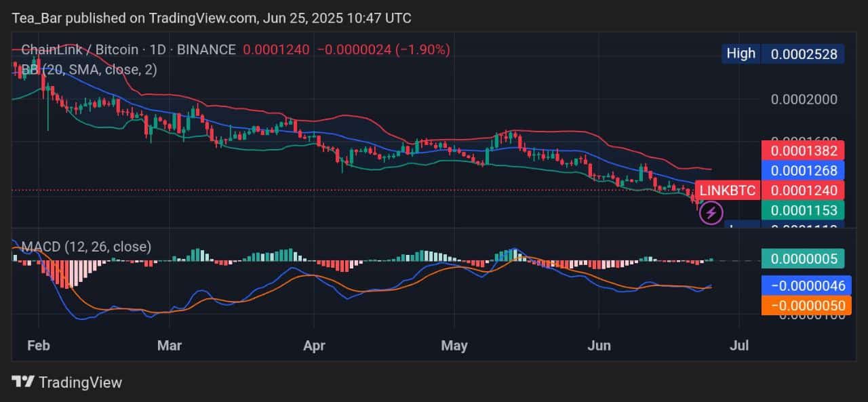Click the −0.0000024 (−1.90%) change value

(383, 49)
